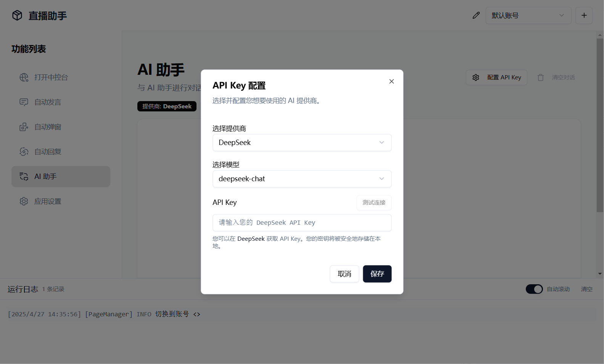Click the 自动回复 reply icon
The height and width of the screenshot is (364, 604).
24,151
